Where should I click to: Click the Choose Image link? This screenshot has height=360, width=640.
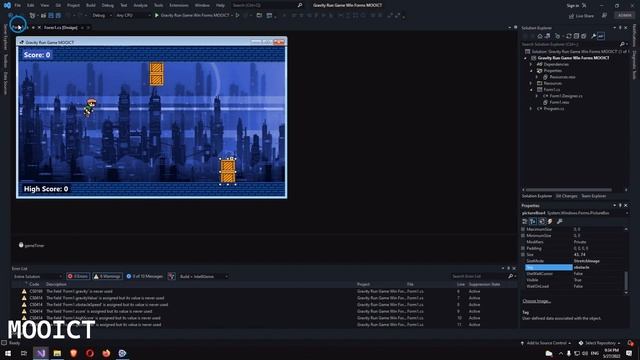pyautogui.click(x=536, y=301)
